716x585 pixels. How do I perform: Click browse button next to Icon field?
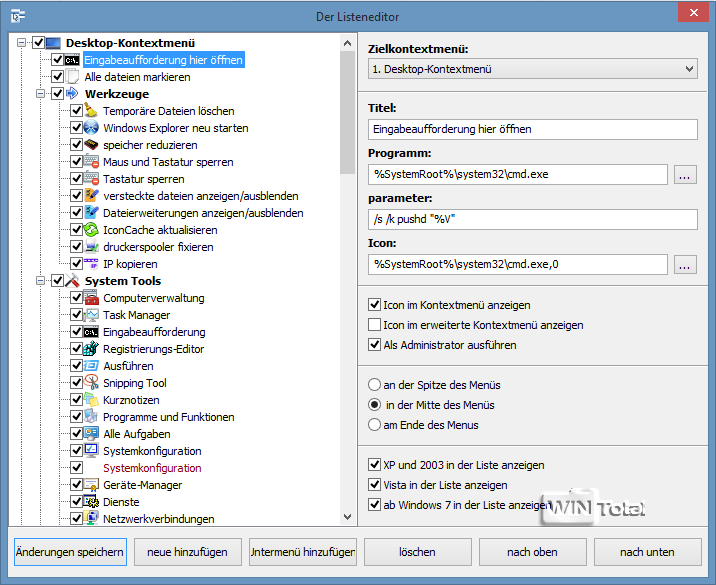pos(685,264)
